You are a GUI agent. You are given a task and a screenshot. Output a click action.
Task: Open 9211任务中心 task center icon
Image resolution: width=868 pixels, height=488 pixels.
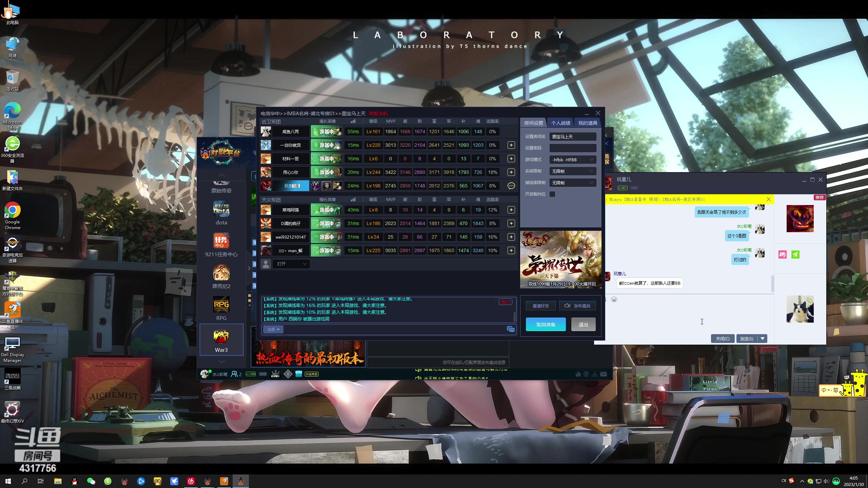pos(221,244)
